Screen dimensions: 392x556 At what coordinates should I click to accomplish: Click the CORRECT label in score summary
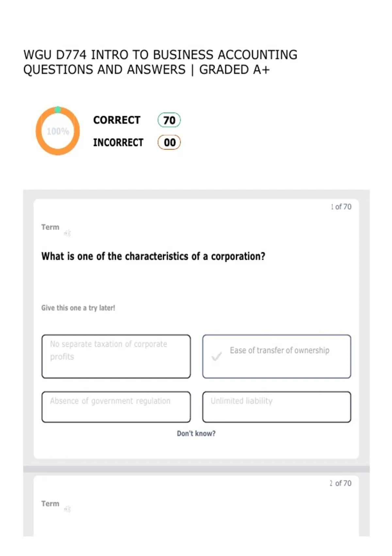[117, 120]
